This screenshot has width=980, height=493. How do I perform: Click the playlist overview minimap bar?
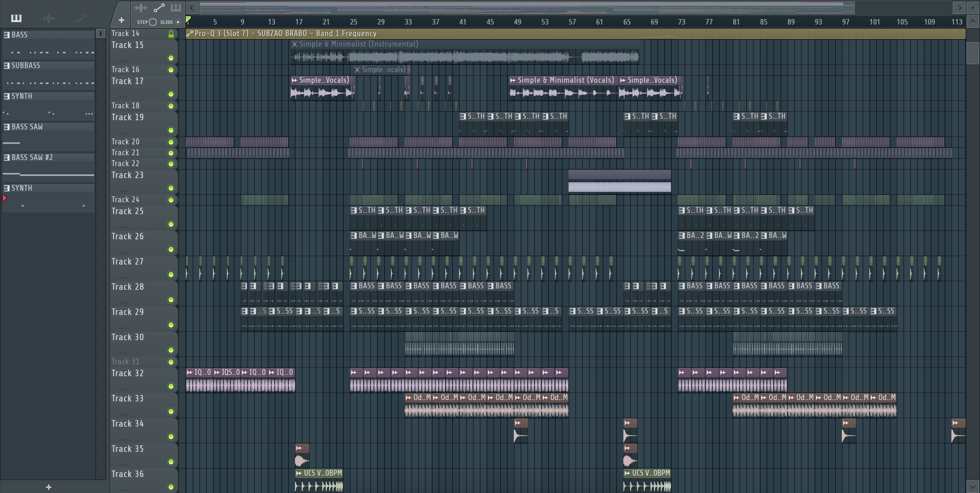coord(527,7)
